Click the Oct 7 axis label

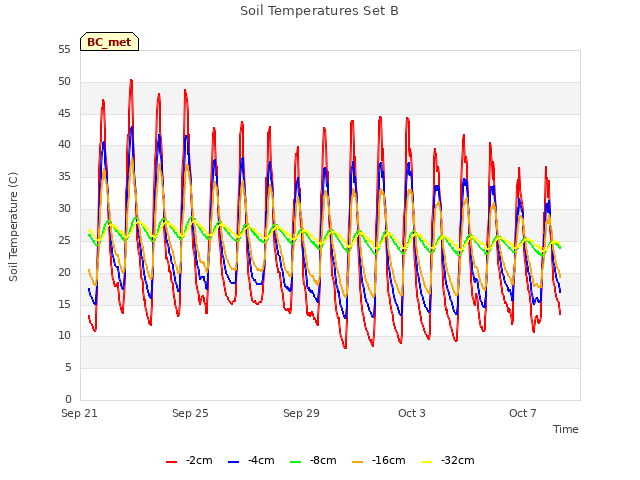(x=522, y=413)
